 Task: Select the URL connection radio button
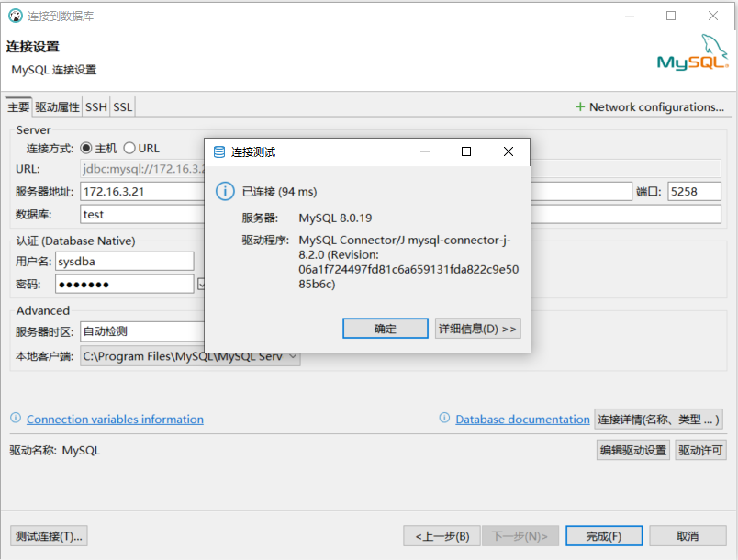coord(129,148)
